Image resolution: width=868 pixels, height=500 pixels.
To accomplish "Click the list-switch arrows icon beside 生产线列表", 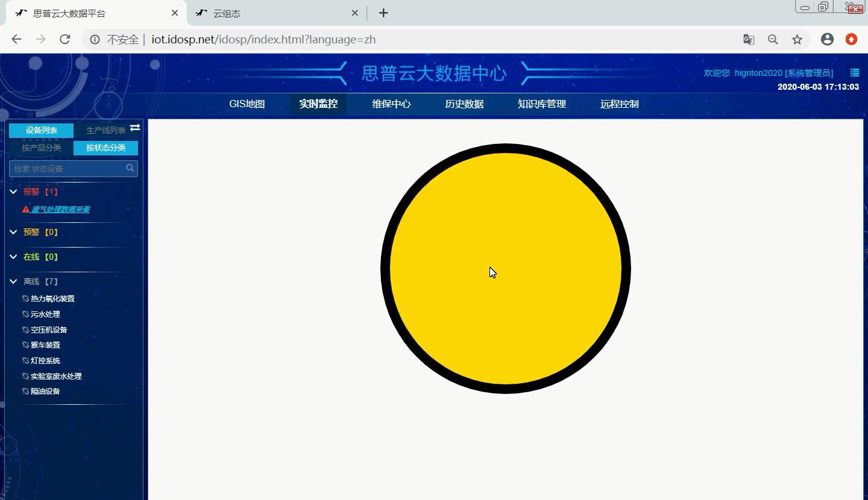I will point(135,128).
